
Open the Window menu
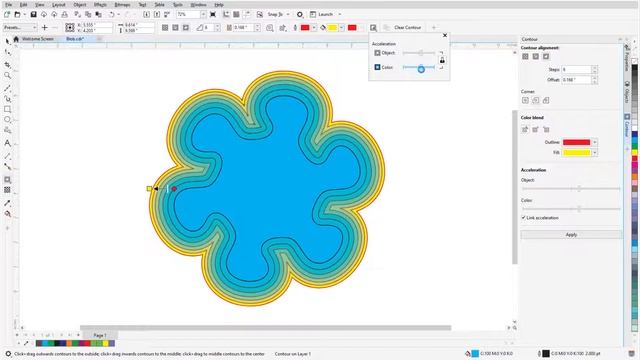tap(198, 5)
